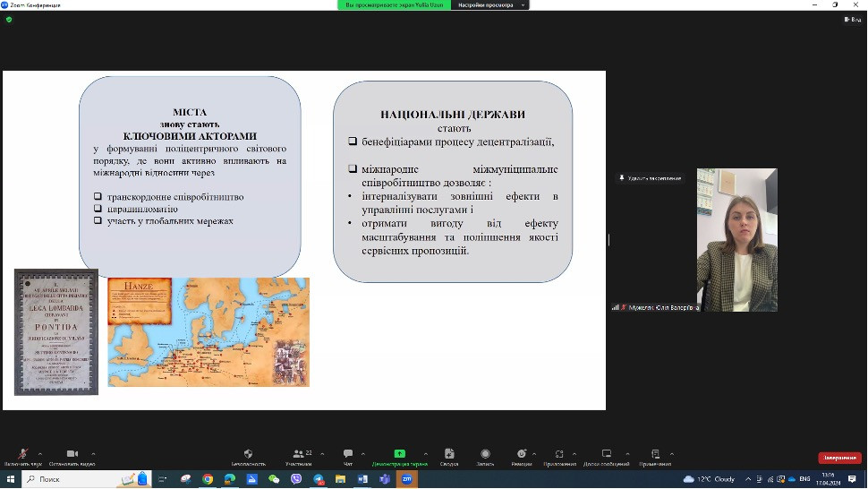Expand audio options arrow beside microphone

(x=44, y=453)
